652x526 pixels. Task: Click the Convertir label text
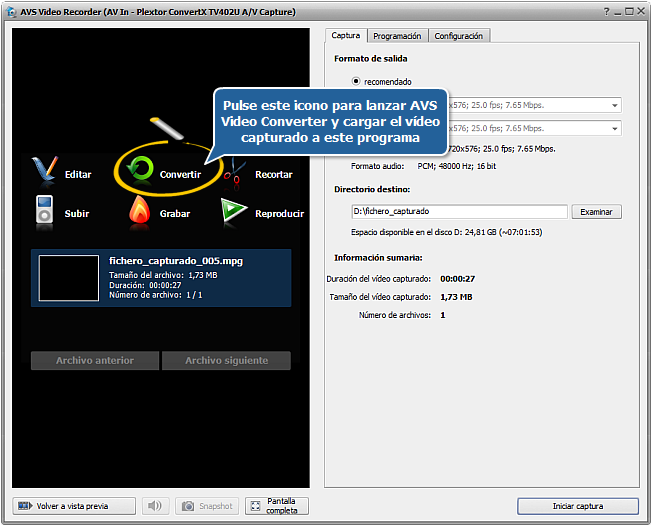[180, 174]
